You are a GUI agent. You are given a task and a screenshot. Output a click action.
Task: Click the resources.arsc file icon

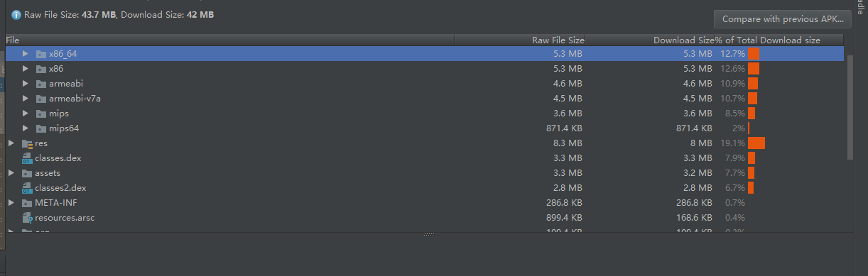(27, 218)
